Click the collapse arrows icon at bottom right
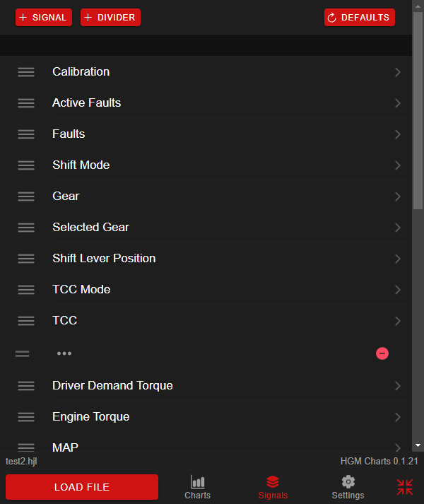This screenshot has height=504, width=424. tap(405, 487)
